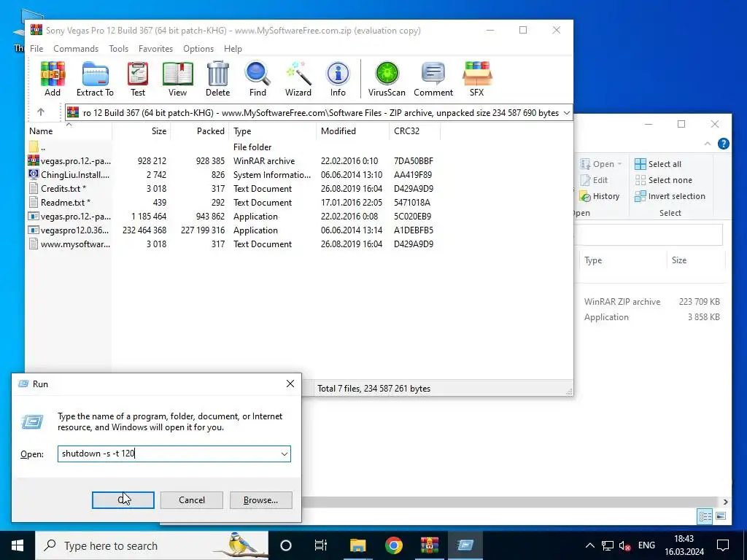
Task: Click the taskbar search box
Action: coord(152,545)
